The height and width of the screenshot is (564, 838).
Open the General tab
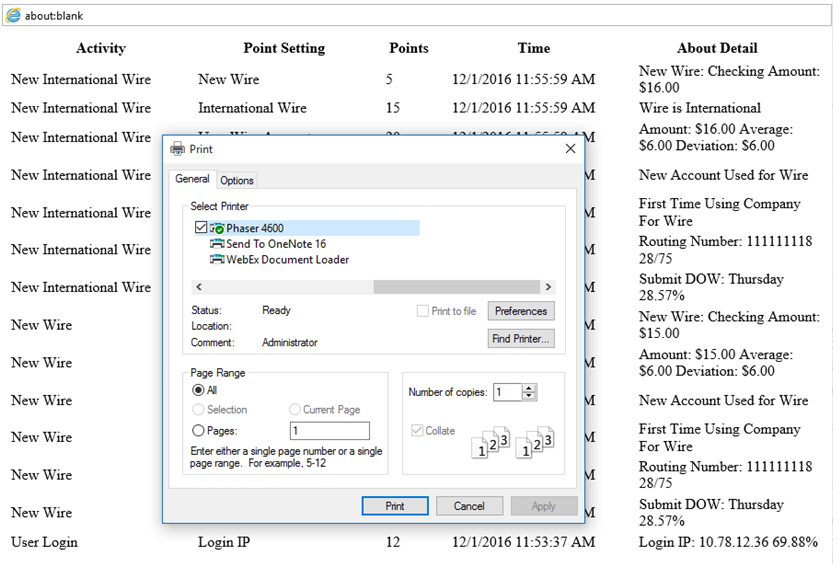coord(192,179)
